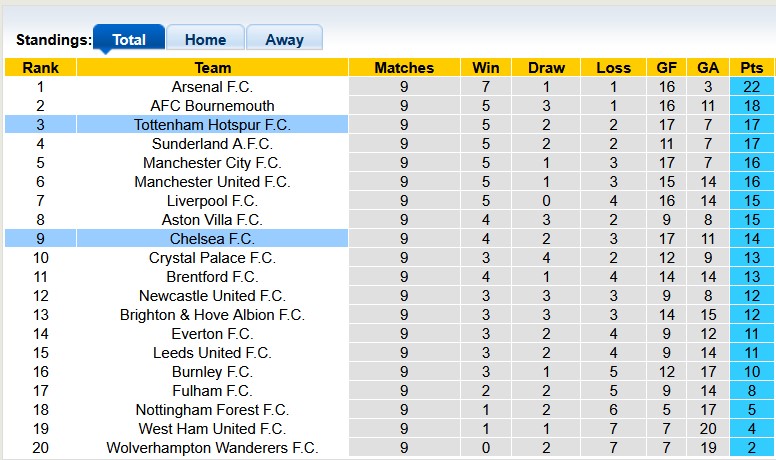
Task: Select Brighton & Hove Albion F.C.
Action: pyautogui.click(x=212, y=315)
